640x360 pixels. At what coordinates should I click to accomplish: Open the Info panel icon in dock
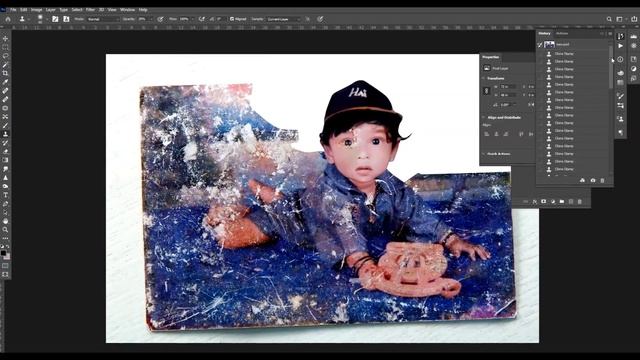pos(620,59)
